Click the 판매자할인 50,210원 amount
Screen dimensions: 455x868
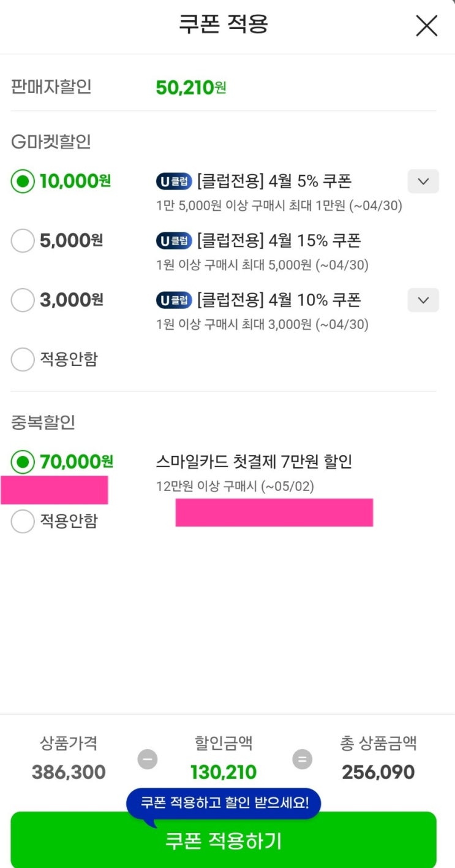(190, 88)
